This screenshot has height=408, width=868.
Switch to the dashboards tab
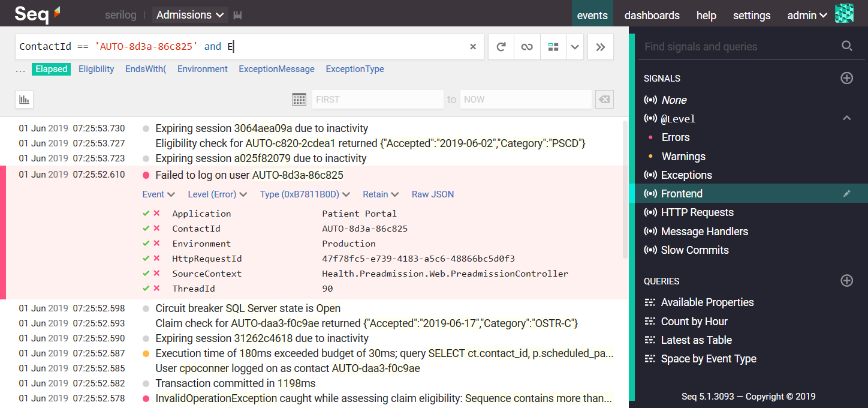click(652, 15)
